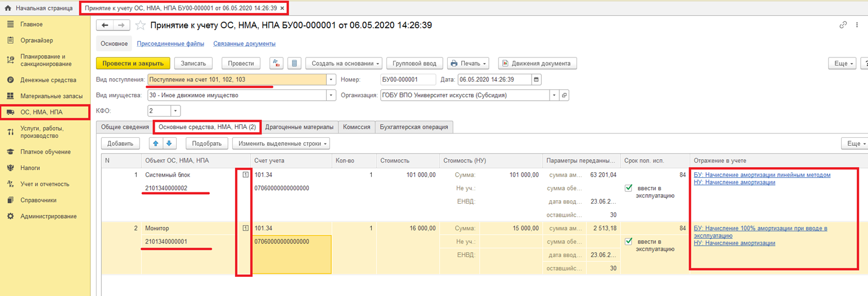
Task: Copy link to the document using chain icon
Action: pos(843,25)
